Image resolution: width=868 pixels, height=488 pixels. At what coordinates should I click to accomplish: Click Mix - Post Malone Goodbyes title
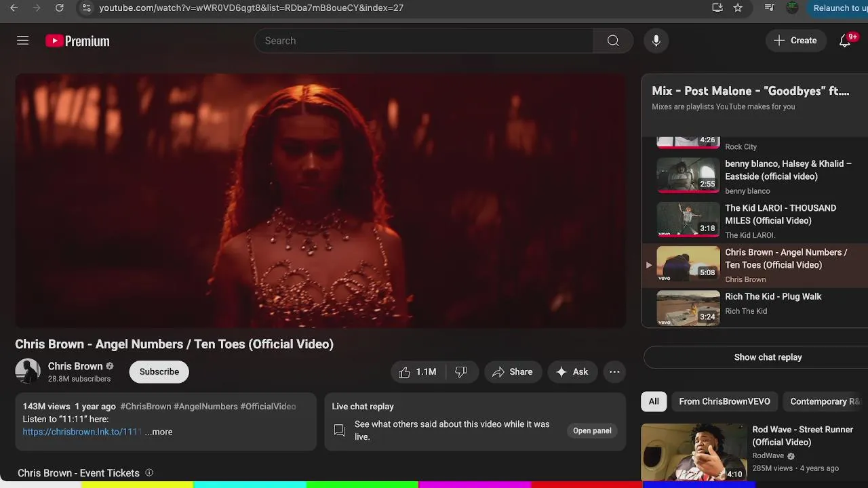(750, 91)
